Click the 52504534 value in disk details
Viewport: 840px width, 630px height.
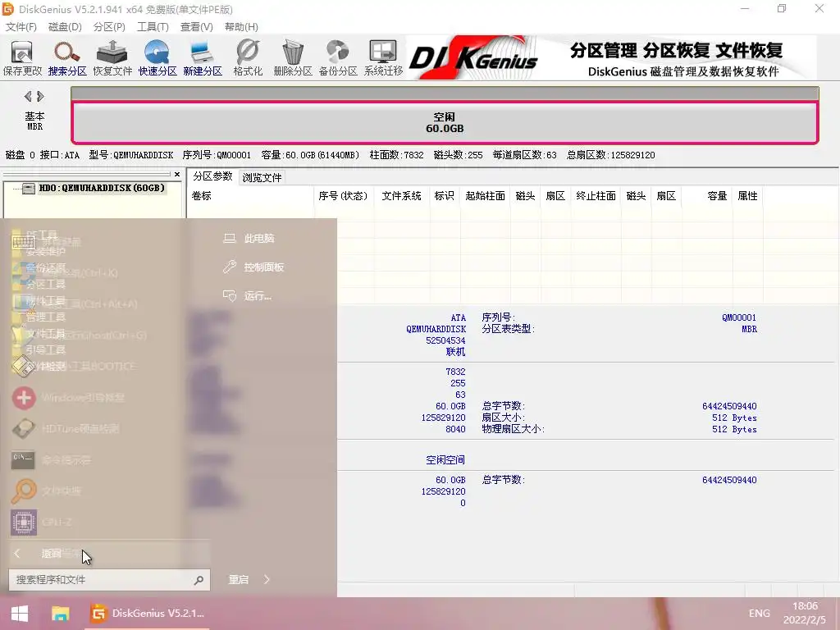click(445, 340)
